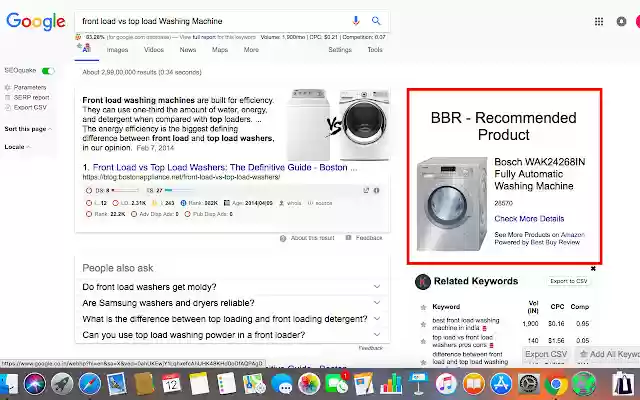Open search Tools
This screenshot has height=400, width=640.
375,50
